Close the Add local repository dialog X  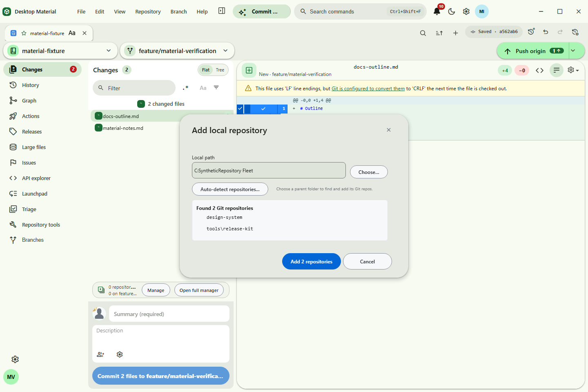pyautogui.click(x=389, y=130)
